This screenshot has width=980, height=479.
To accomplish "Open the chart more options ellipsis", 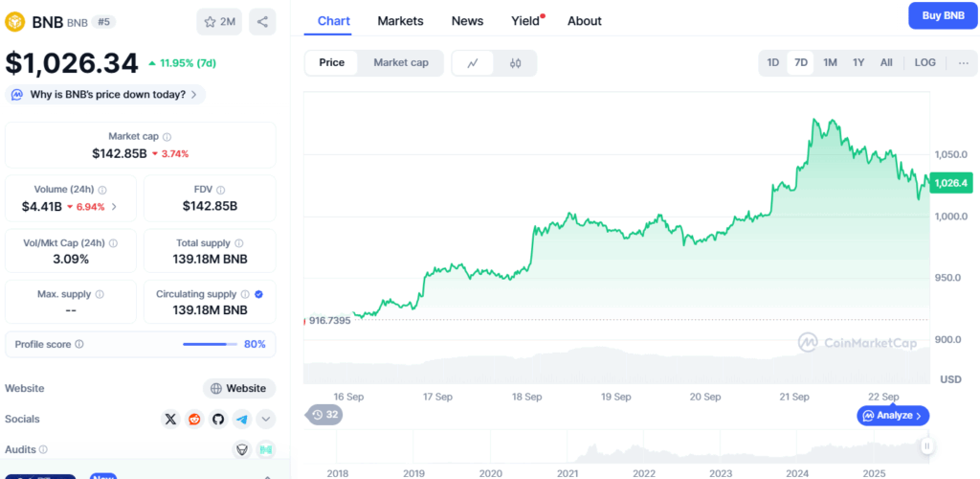I will (x=963, y=62).
